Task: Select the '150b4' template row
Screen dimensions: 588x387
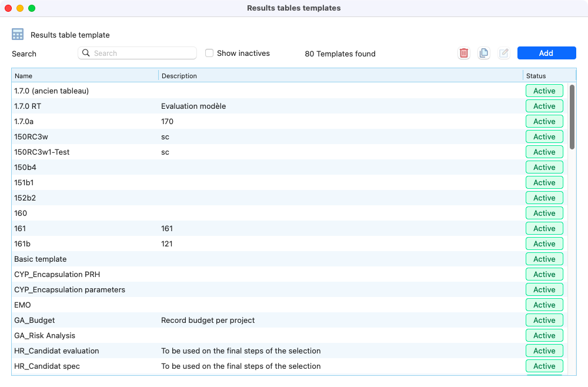Action: (x=289, y=167)
